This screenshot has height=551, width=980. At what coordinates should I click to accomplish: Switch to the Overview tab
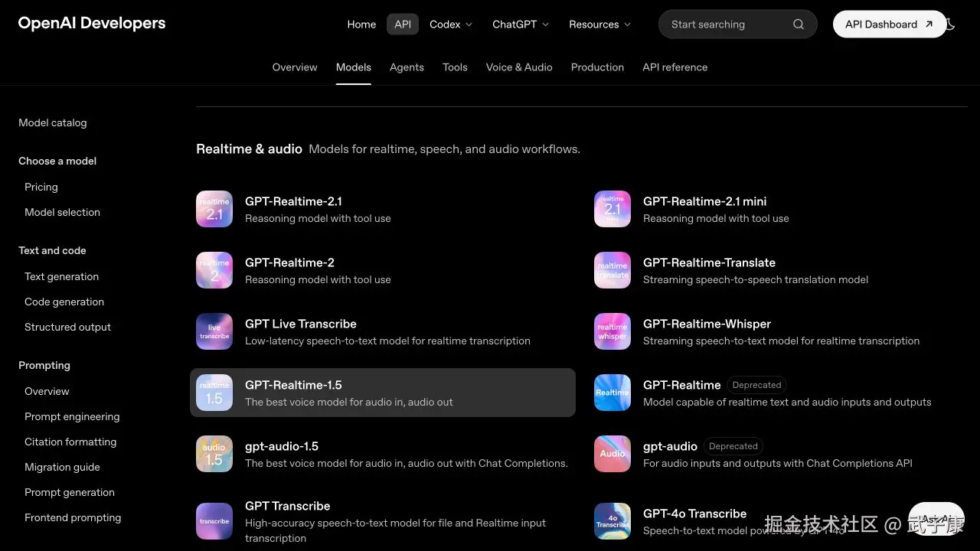[x=295, y=67]
